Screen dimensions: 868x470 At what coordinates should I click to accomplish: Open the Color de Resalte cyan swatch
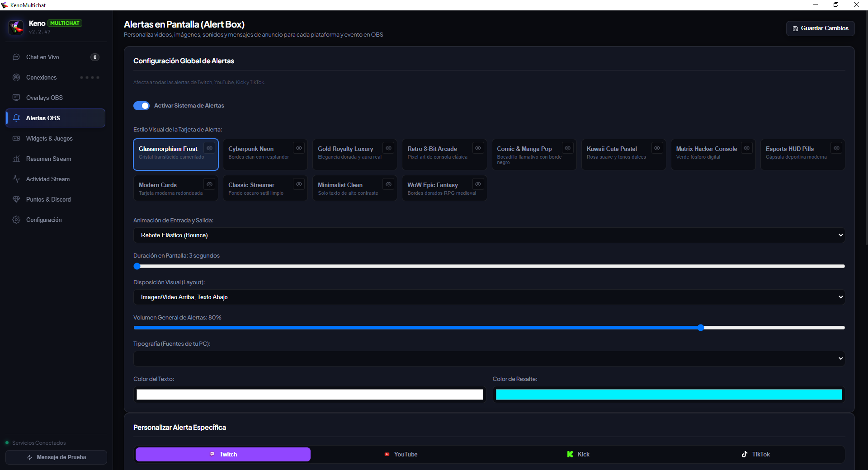click(x=669, y=395)
